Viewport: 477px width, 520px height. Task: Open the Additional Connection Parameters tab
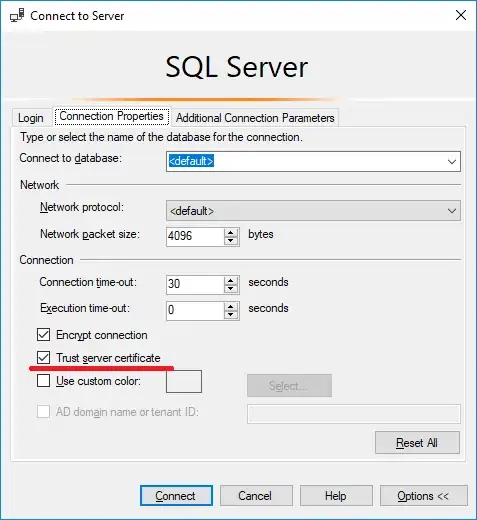[255, 118]
